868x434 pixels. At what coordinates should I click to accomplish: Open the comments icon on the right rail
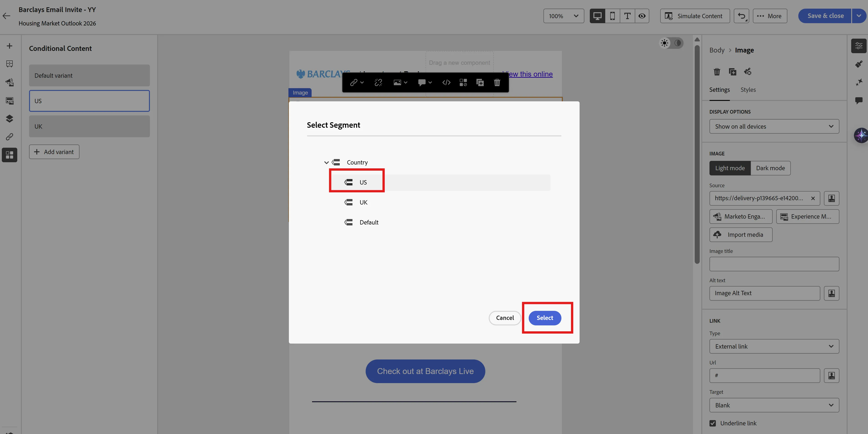click(x=858, y=100)
